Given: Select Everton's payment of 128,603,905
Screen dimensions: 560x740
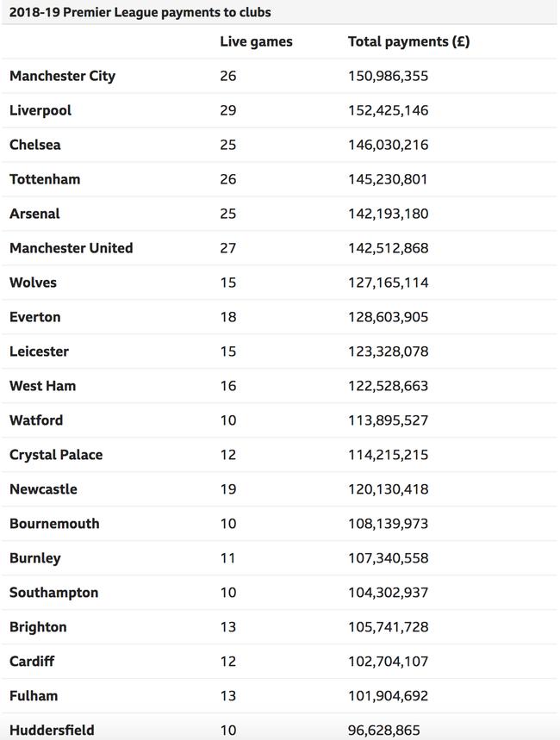Looking at the screenshot, I should point(389,317).
